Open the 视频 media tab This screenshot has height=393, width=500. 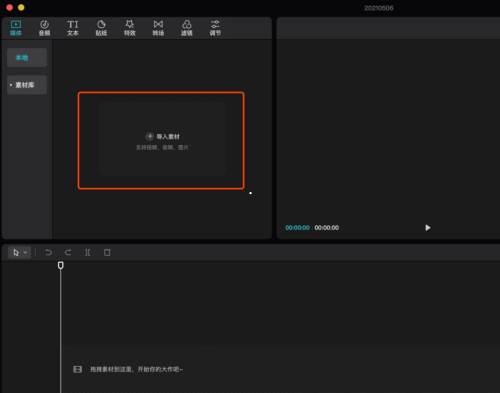click(x=16, y=28)
